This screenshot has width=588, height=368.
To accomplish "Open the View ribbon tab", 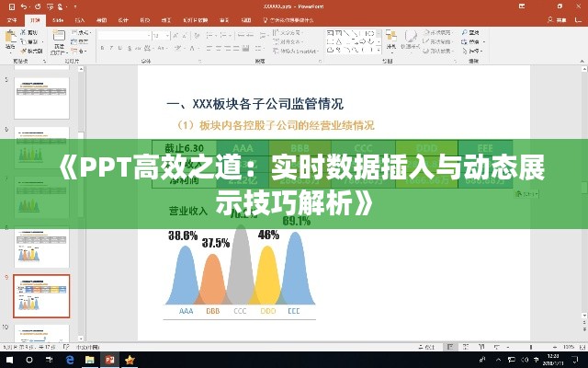I will pyautogui.click(x=246, y=20).
